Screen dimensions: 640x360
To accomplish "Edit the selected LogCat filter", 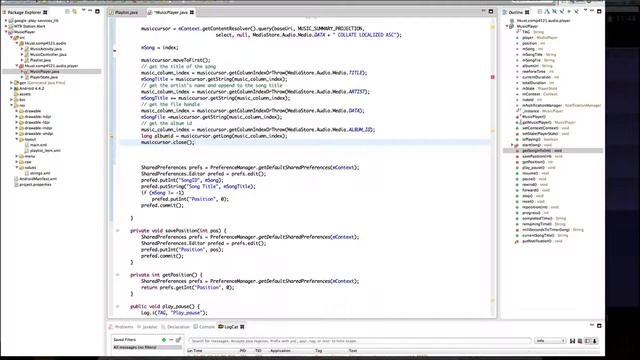I will [x=178, y=340].
